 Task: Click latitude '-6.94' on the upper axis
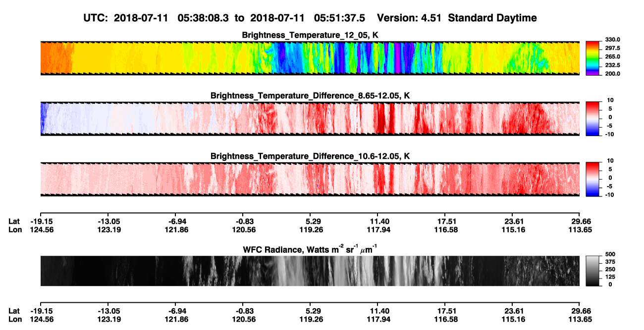pos(177,222)
